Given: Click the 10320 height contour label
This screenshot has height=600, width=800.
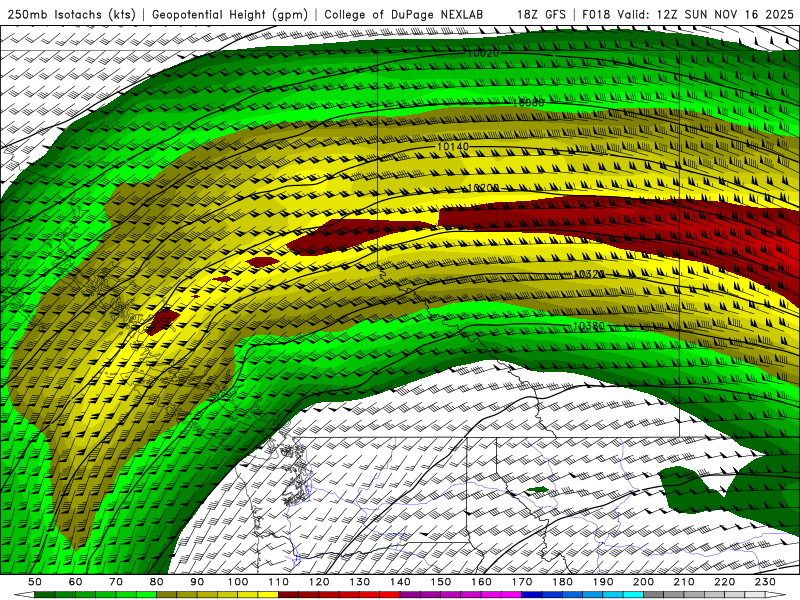Looking at the screenshot, I should coord(589,274).
